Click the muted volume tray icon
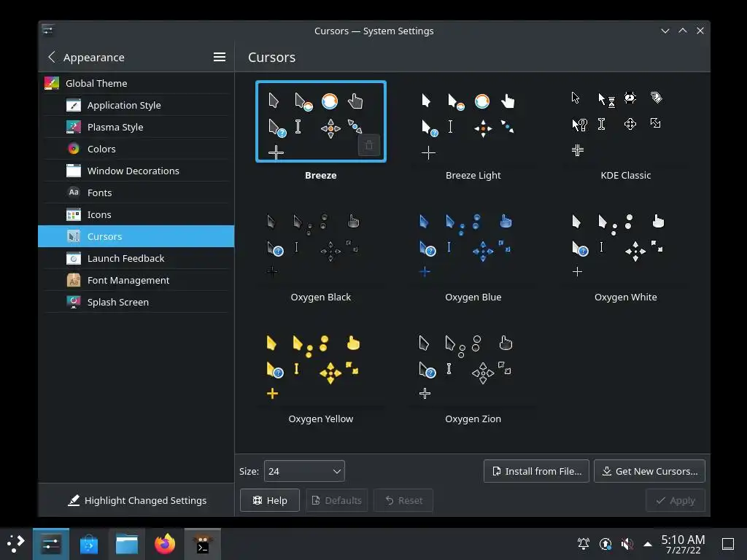The width and height of the screenshot is (747, 560). [x=627, y=544]
